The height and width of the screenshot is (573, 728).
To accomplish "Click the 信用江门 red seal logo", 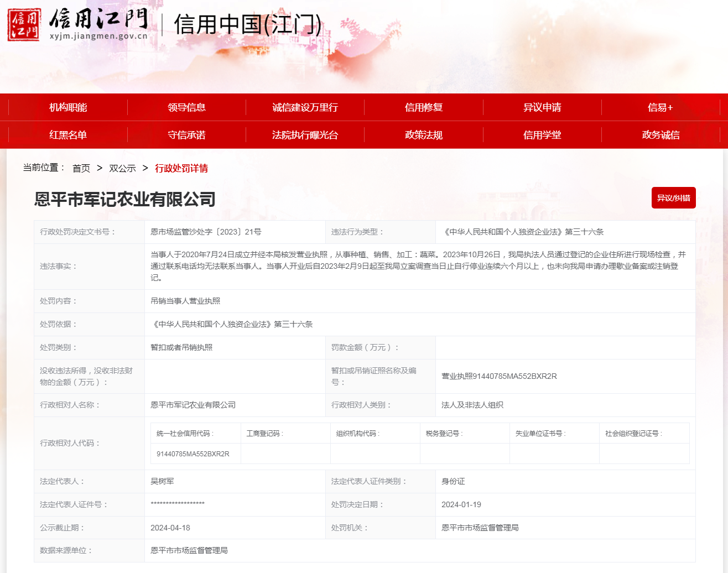I will 24,25.
